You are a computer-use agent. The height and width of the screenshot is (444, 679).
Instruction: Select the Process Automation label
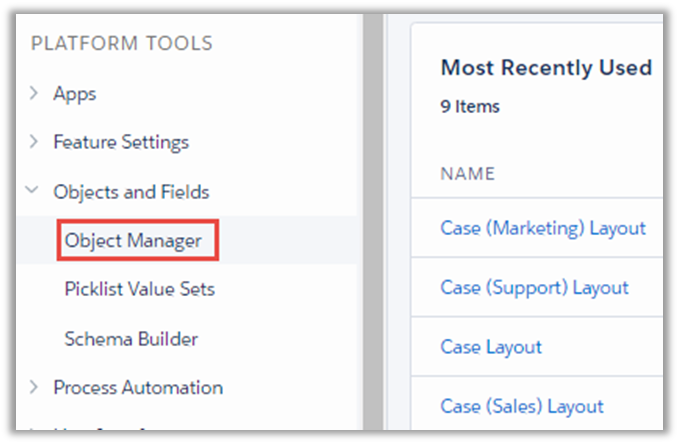[x=138, y=387]
